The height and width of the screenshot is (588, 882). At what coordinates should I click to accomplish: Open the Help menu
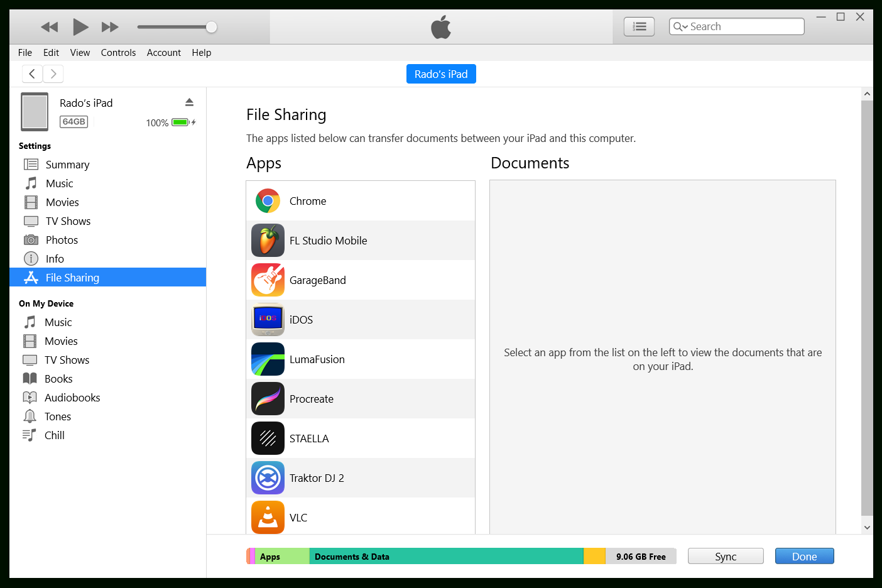[x=202, y=53]
